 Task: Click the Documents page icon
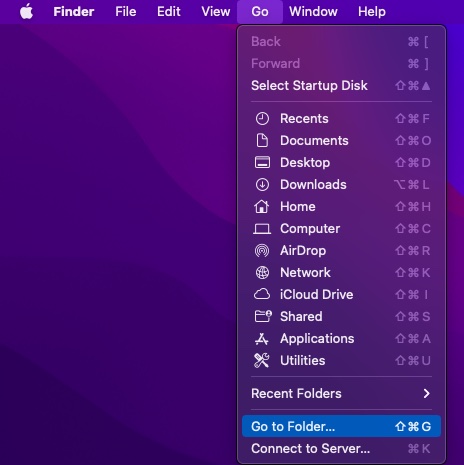[262, 141]
